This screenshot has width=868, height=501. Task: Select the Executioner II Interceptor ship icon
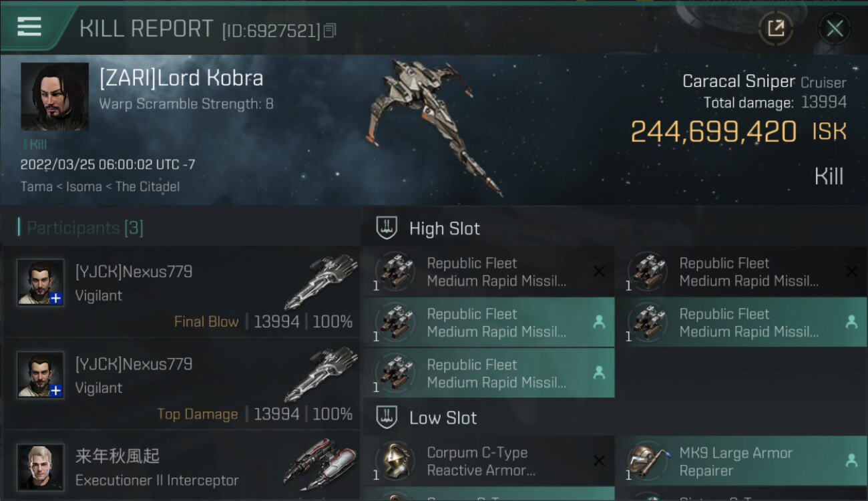320,464
